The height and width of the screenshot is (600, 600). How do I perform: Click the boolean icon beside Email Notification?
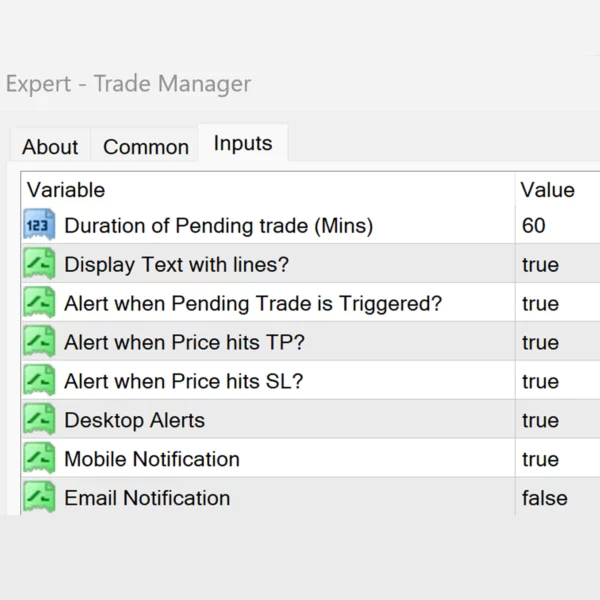(39, 497)
